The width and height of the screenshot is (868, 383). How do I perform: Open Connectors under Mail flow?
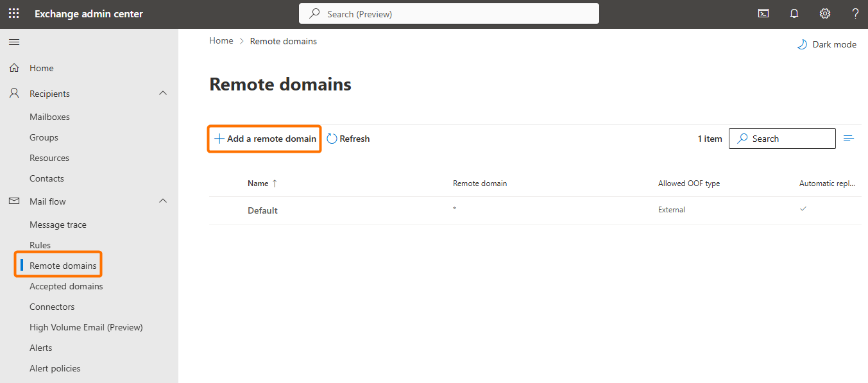click(x=52, y=307)
